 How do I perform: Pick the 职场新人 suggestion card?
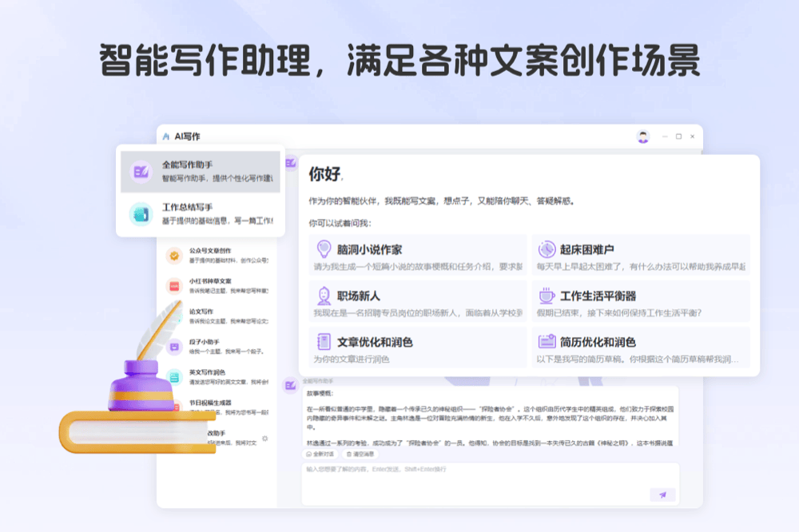click(417, 301)
